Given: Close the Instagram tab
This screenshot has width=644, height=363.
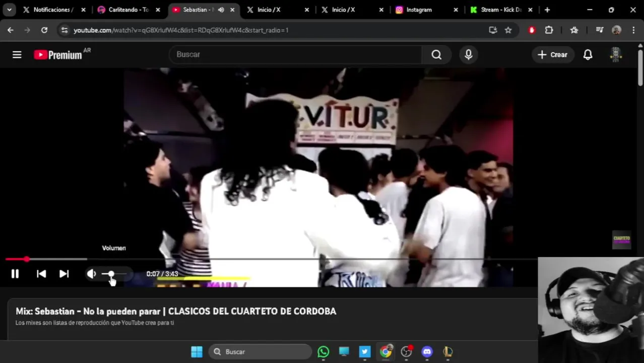Looking at the screenshot, I should pyautogui.click(x=456, y=10).
